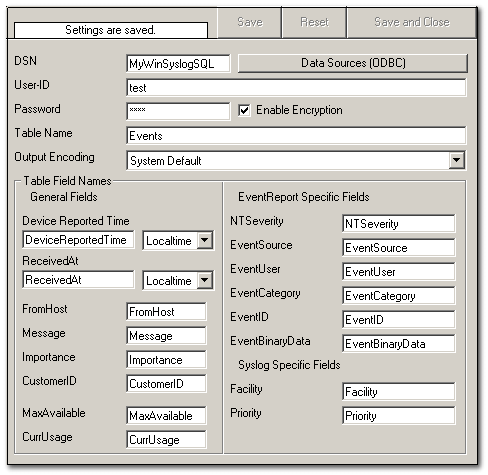Select the Priority field name input
Image resolution: width=488 pixels, height=475 pixels.
(x=399, y=416)
